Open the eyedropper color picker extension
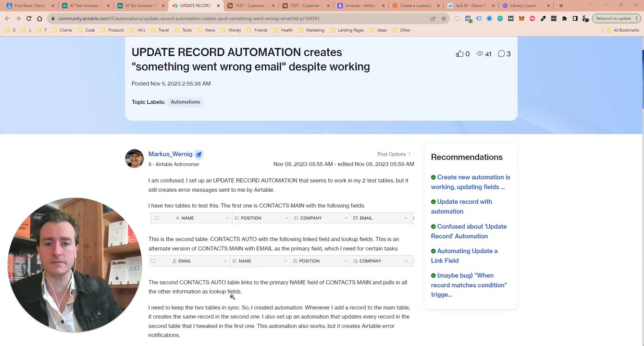Screen dimensions: 644x346 [543, 18]
